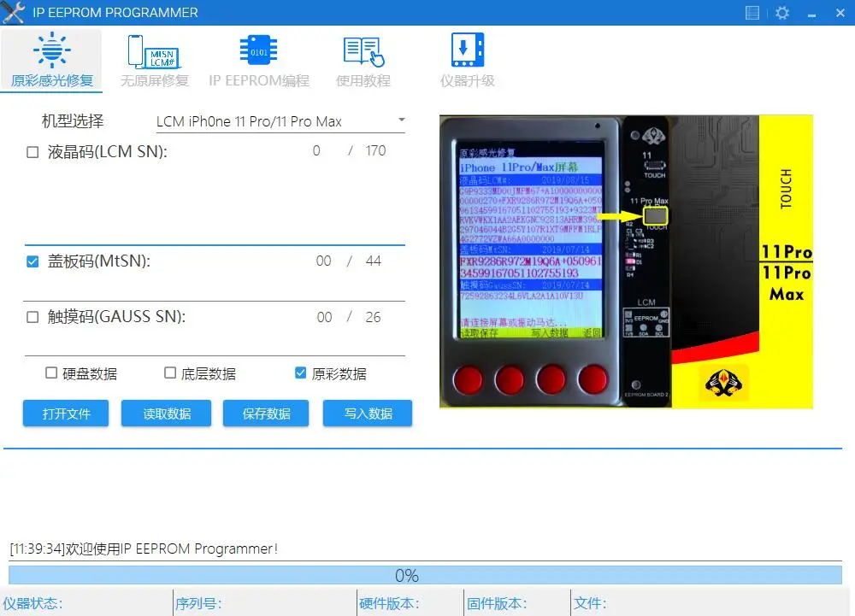Click the 00 / 26 GAUSS SN counter

(x=349, y=317)
